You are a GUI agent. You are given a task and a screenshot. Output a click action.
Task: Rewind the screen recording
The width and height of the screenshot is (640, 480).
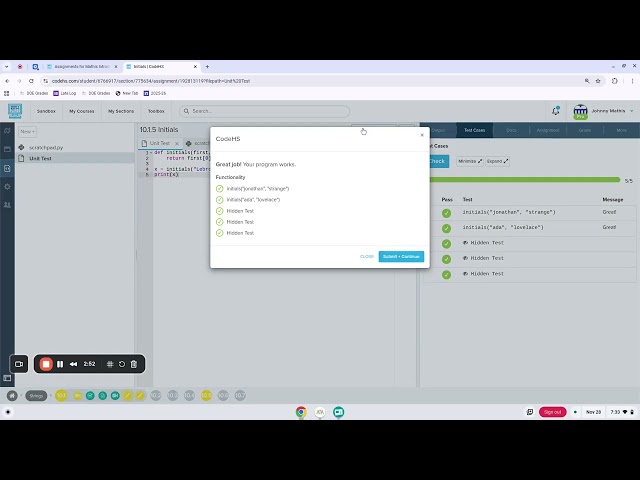tap(73, 364)
